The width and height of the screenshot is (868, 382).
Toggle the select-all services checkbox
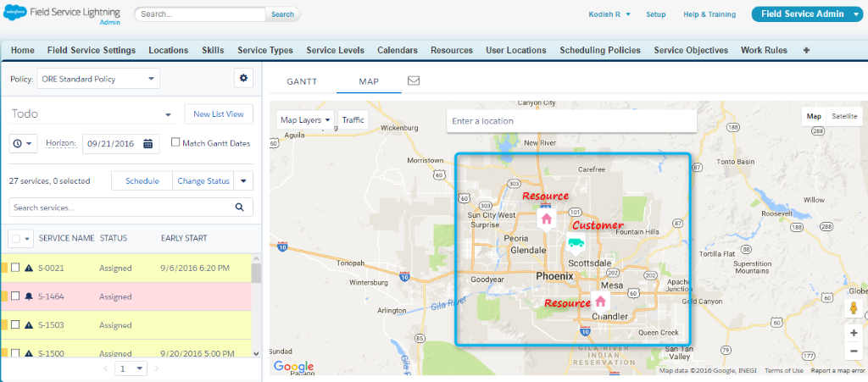(15, 238)
